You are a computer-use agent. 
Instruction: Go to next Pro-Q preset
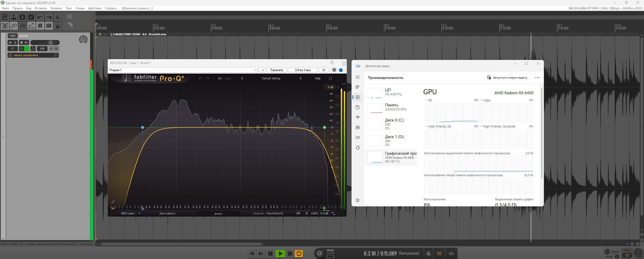coord(300,78)
